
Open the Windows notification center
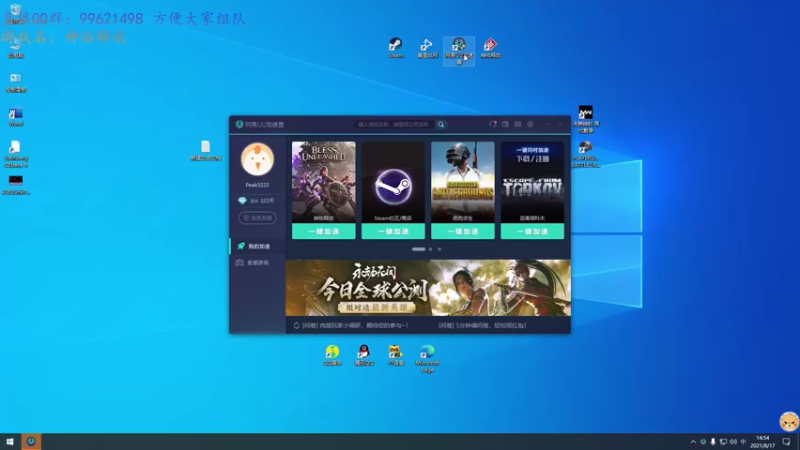click(x=786, y=442)
